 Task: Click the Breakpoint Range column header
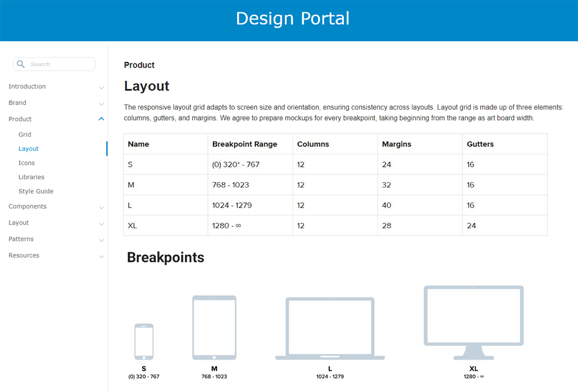pos(245,144)
